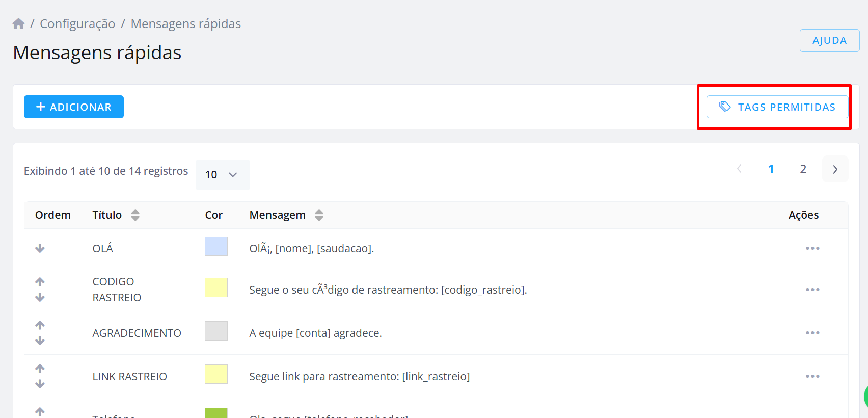Select page 1 in pagination
Screen dimensions: 868x418
(x=771, y=169)
